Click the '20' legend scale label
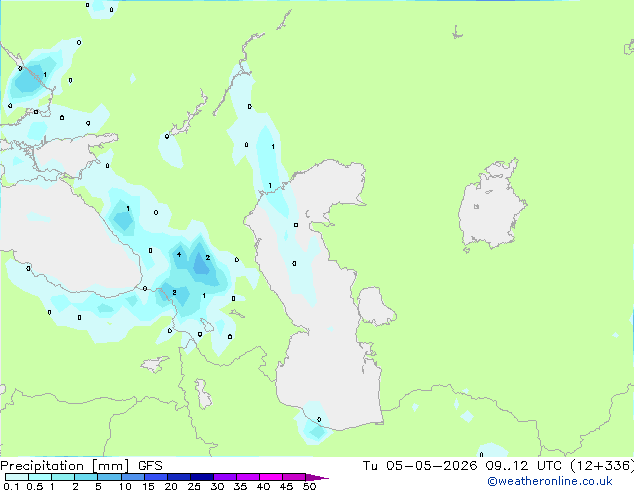Viewport: 634px width, 490px height. [171, 486]
